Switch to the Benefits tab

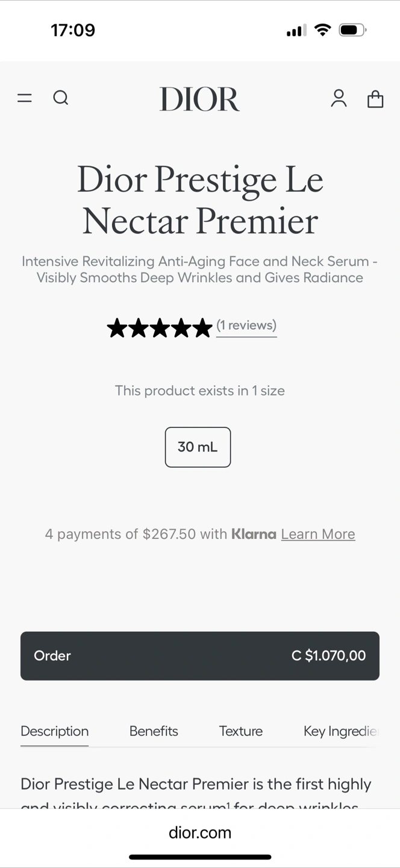[154, 731]
